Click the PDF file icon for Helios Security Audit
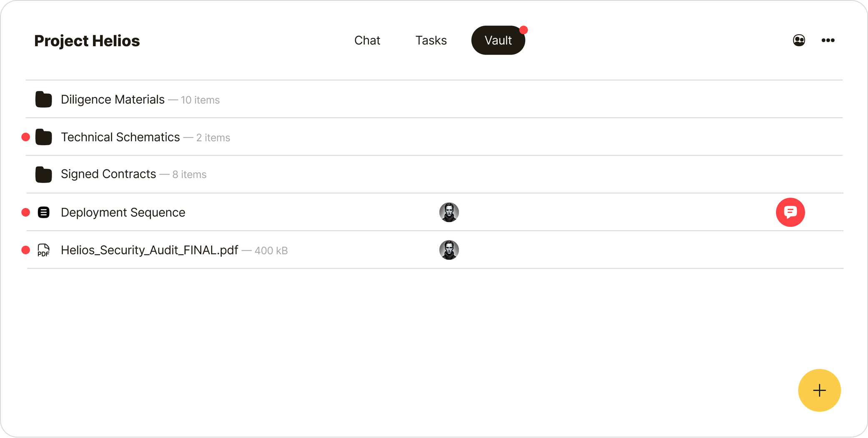868x438 pixels. [x=43, y=250]
